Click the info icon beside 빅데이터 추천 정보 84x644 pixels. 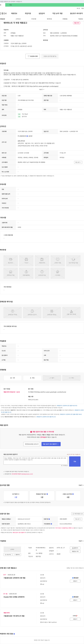click(14, 634)
